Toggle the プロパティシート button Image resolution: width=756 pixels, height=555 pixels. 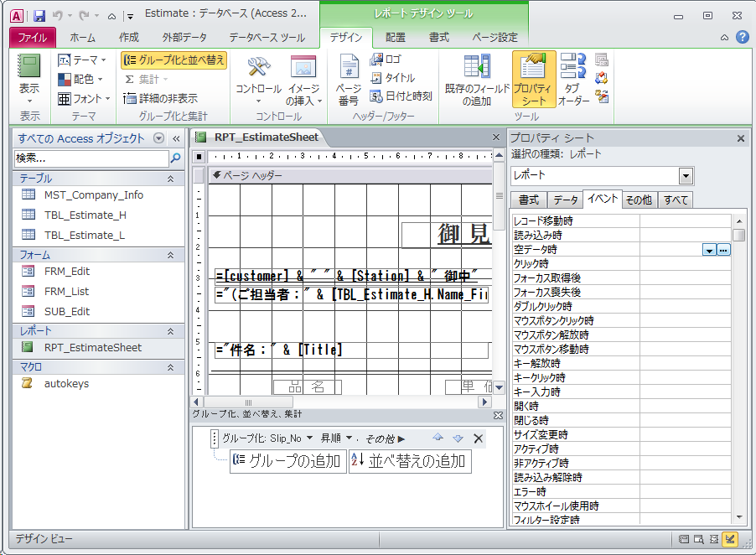(533, 80)
